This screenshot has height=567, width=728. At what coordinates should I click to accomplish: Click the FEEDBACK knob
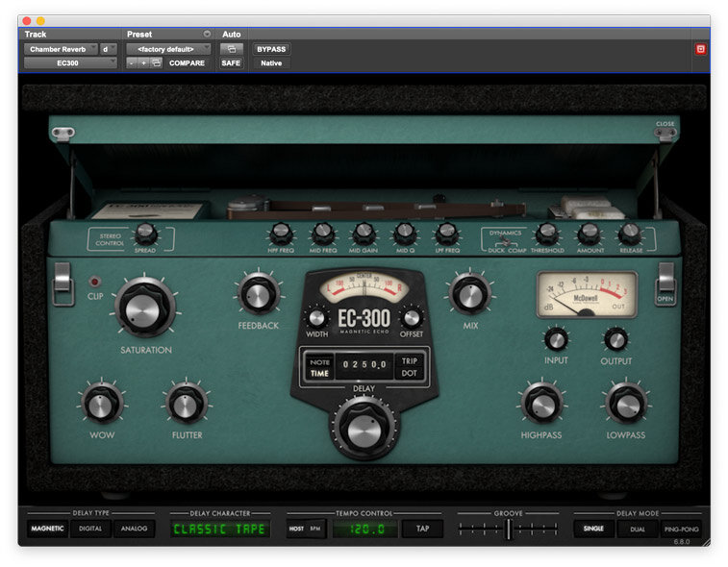(259, 295)
